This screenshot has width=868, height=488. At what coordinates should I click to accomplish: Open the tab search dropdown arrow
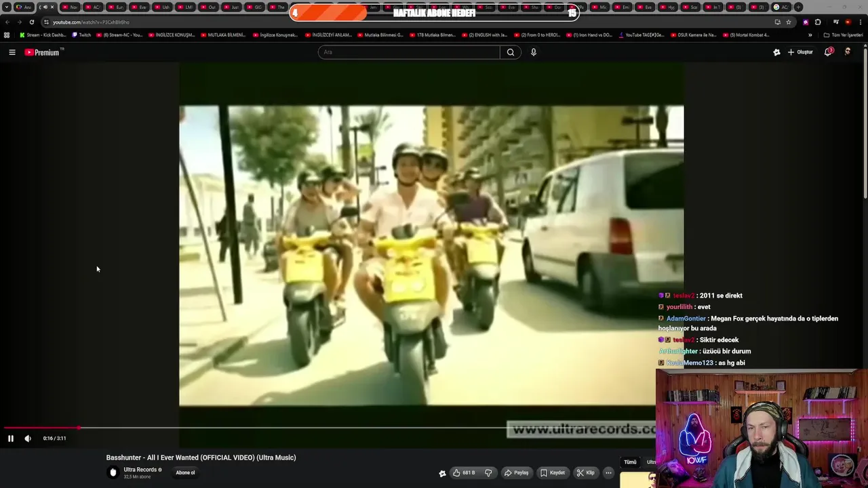(x=6, y=7)
